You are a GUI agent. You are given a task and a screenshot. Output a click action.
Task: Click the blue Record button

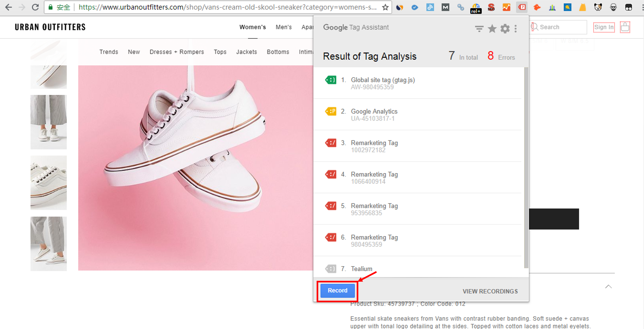click(337, 291)
